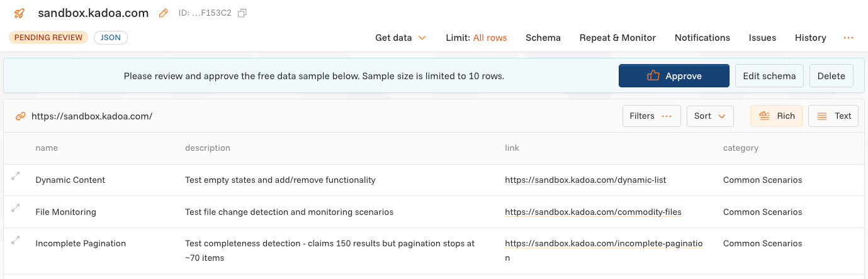The width and height of the screenshot is (868, 279).
Task: Expand the File Monitoring row
Action: tap(16, 207)
